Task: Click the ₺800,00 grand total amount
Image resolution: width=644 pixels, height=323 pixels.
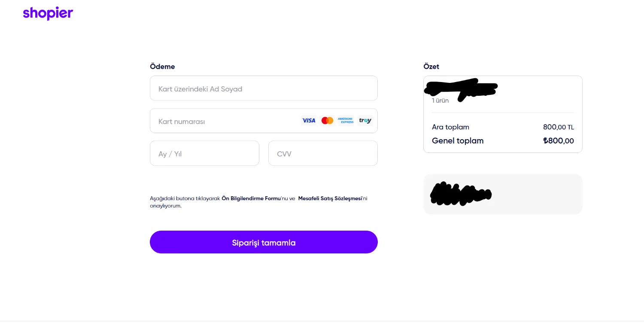Action: click(x=558, y=141)
